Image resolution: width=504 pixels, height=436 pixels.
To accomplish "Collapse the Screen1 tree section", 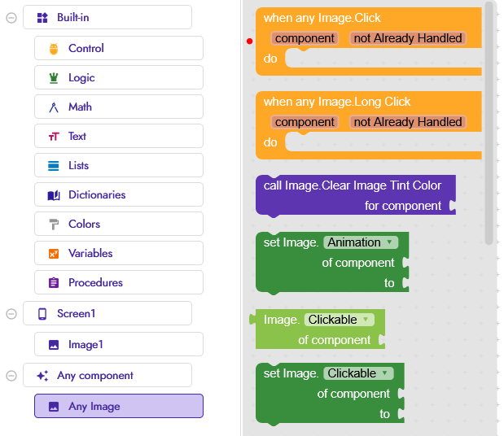I will tap(11, 314).
